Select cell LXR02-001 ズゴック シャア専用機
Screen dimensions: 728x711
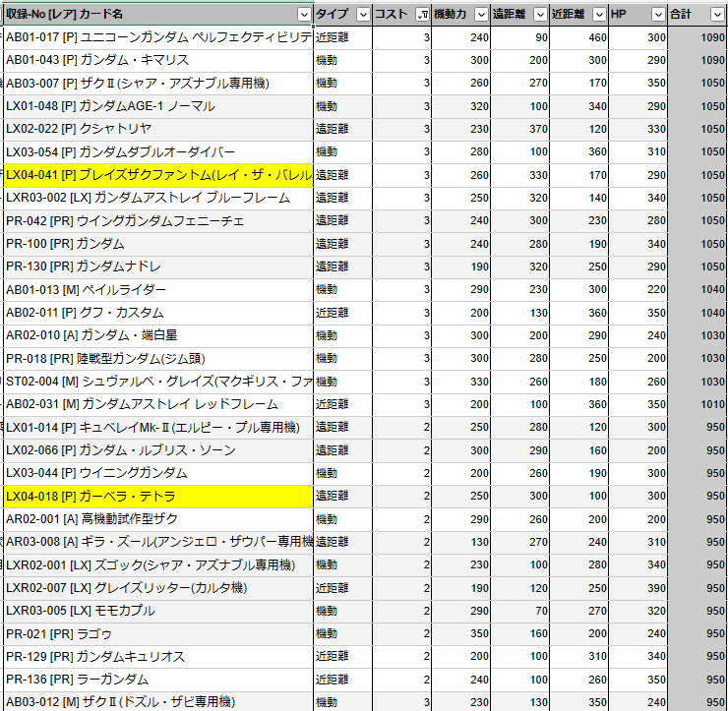tap(157, 565)
